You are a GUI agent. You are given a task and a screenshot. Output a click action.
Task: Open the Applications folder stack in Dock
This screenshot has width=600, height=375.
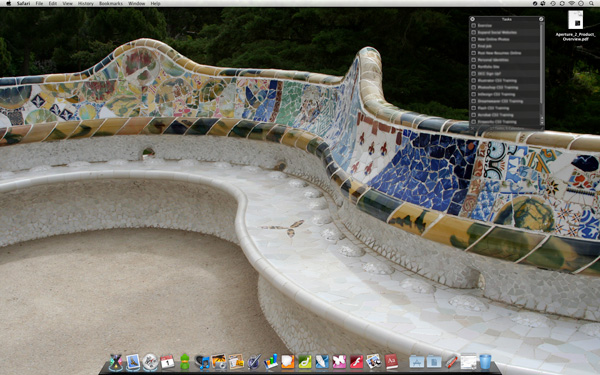tap(416, 362)
